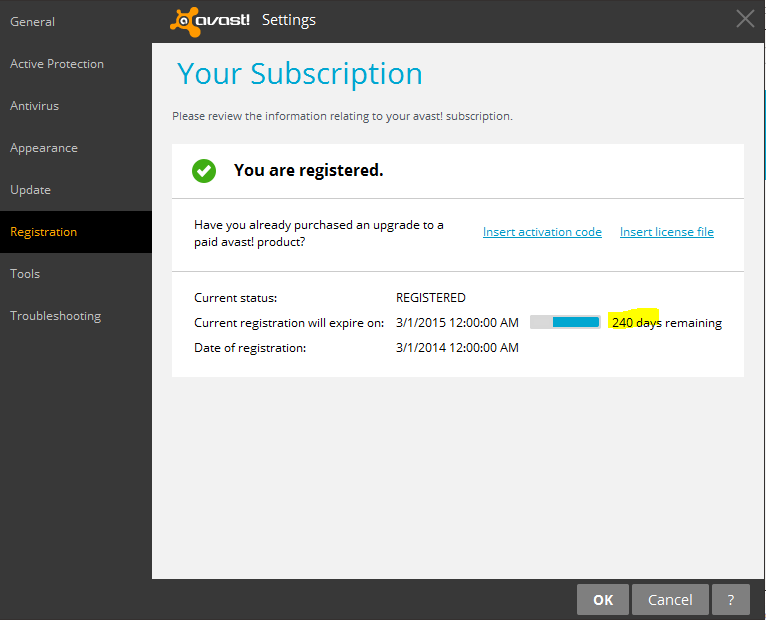
Task: Close the avast Settings window
Action: coord(745,19)
